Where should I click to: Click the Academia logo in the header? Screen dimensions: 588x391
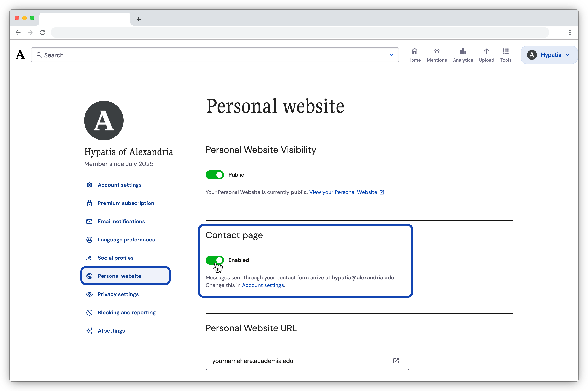20,55
